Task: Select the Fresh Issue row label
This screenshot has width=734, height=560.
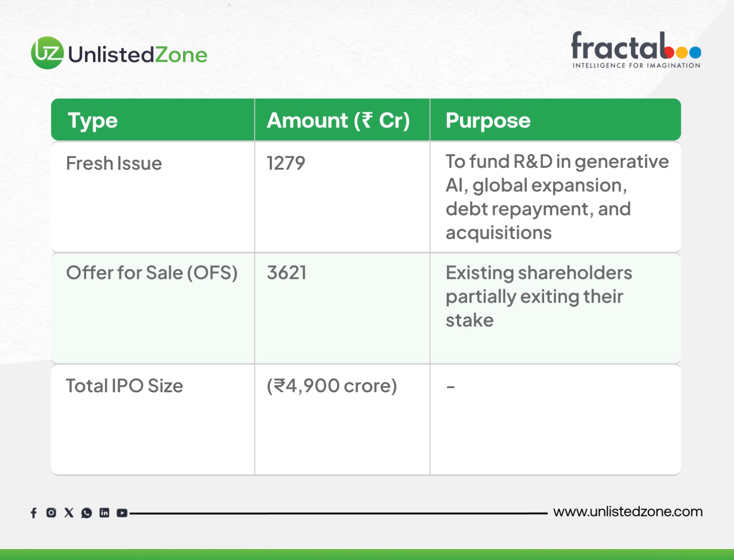Action: (114, 163)
